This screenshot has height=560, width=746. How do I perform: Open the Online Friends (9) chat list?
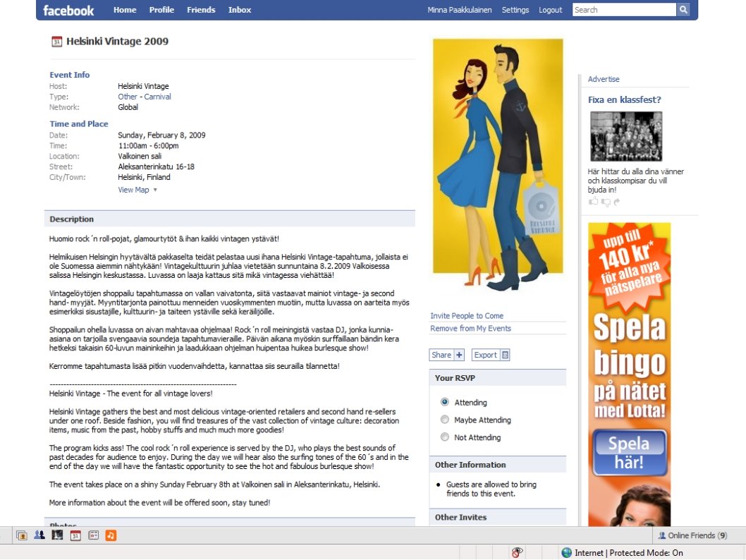coord(692,535)
